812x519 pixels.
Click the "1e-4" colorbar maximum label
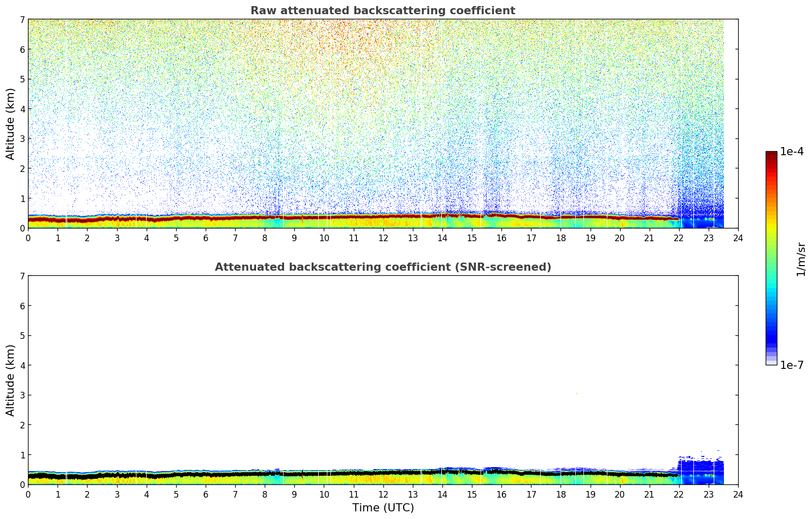(792, 152)
